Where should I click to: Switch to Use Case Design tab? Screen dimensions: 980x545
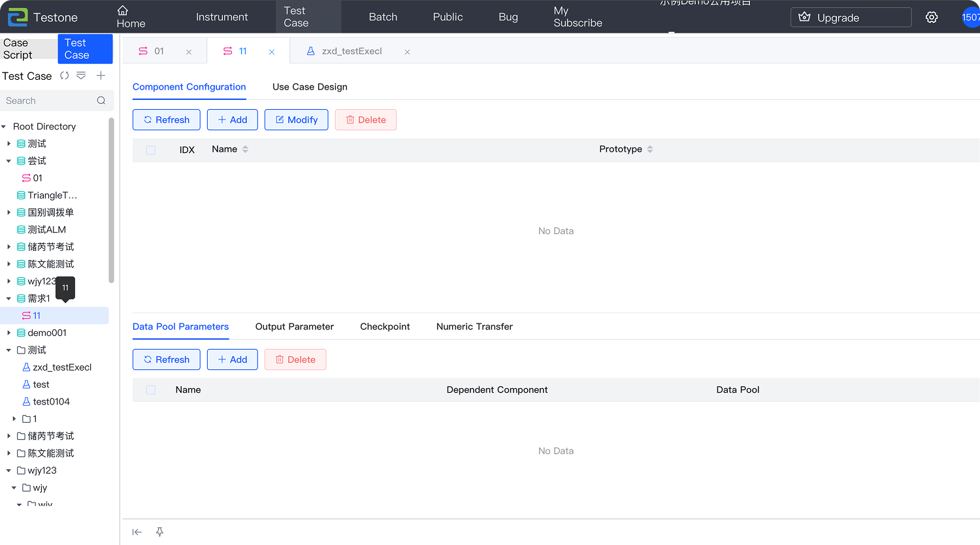310,87
